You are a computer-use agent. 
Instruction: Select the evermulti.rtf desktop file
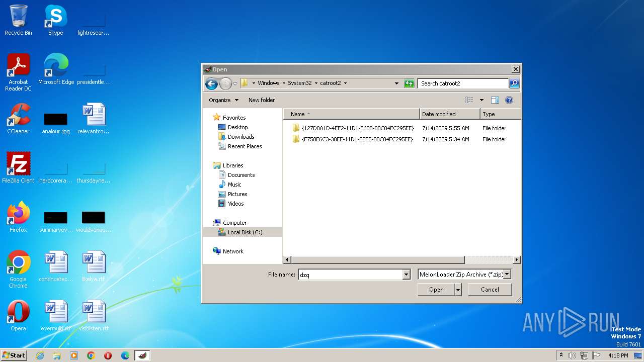pos(56,316)
